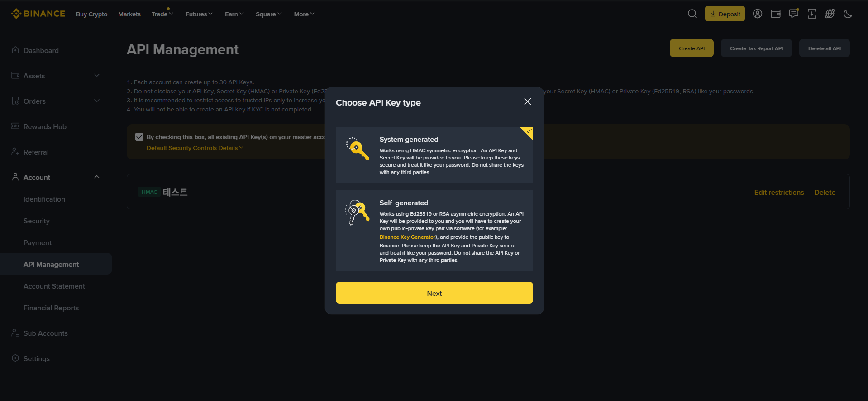Click the Sub Accounts icon
868x401 pixels.
click(15, 333)
